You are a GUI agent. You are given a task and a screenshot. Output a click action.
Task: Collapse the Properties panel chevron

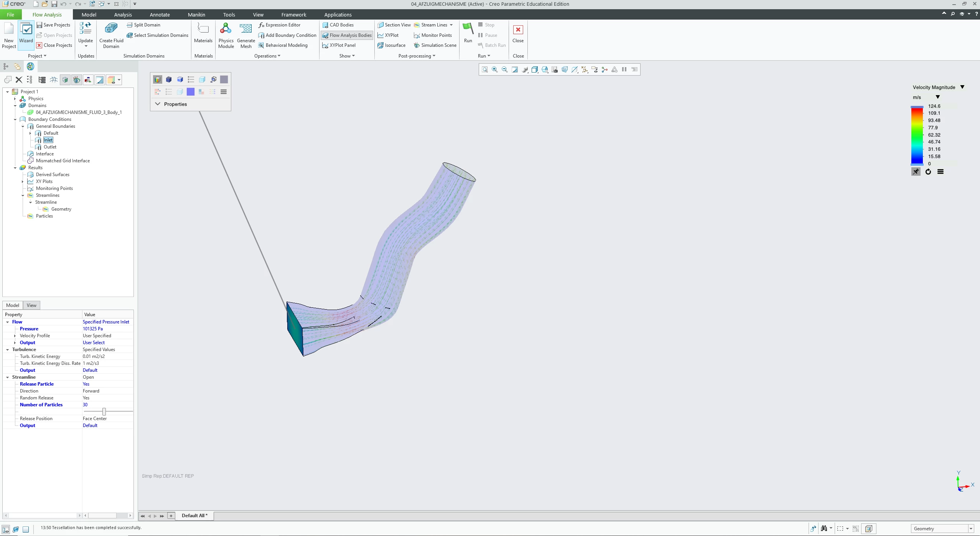157,104
